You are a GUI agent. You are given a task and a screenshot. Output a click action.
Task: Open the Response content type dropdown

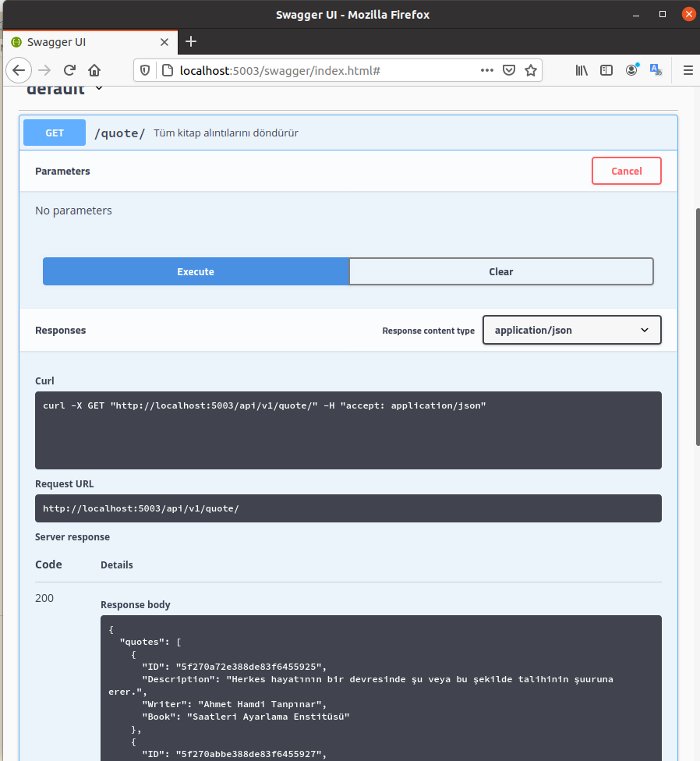(x=571, y=330)
